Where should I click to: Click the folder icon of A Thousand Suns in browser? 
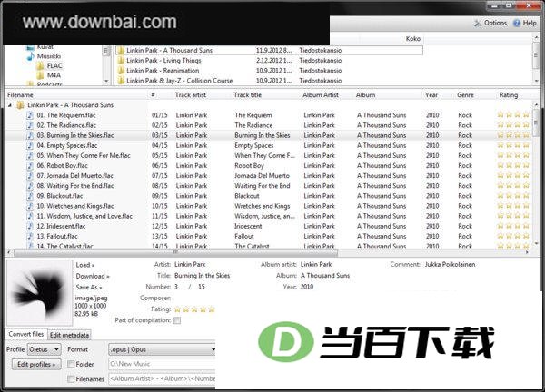point(121,50)
